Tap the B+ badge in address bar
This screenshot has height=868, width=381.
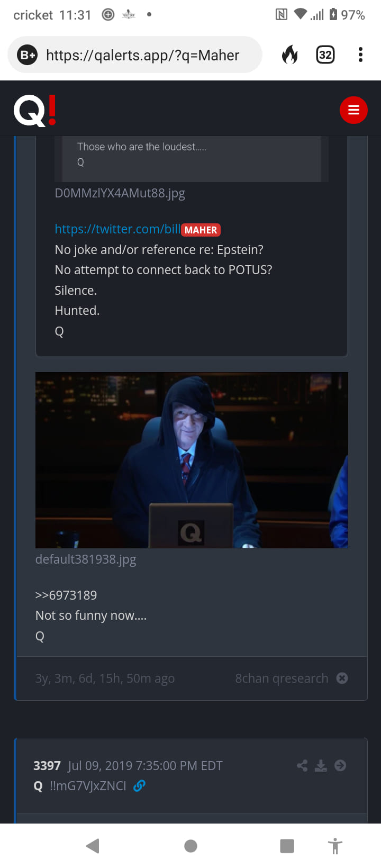point(28,55)
